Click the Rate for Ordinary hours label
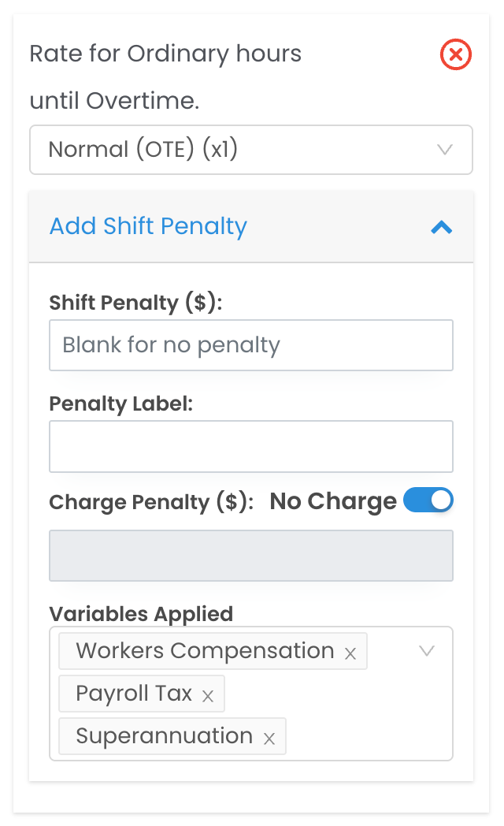Viewport: 504px width, 826px height. pos(165,54)
